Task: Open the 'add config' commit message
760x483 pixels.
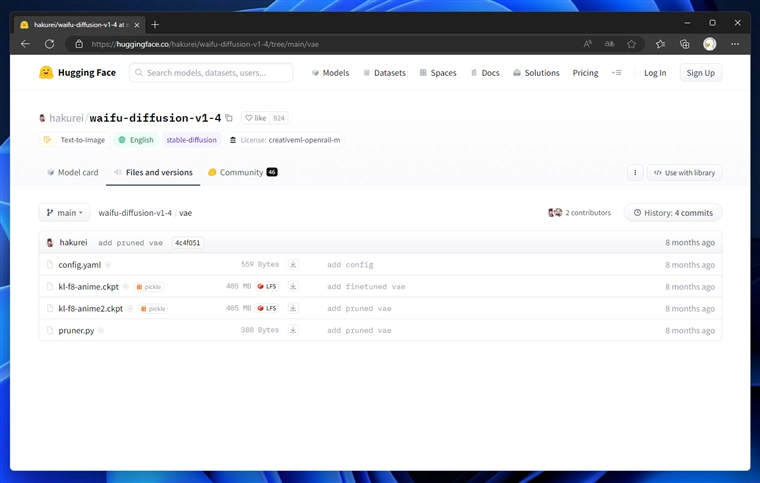Action: point(350,265)
